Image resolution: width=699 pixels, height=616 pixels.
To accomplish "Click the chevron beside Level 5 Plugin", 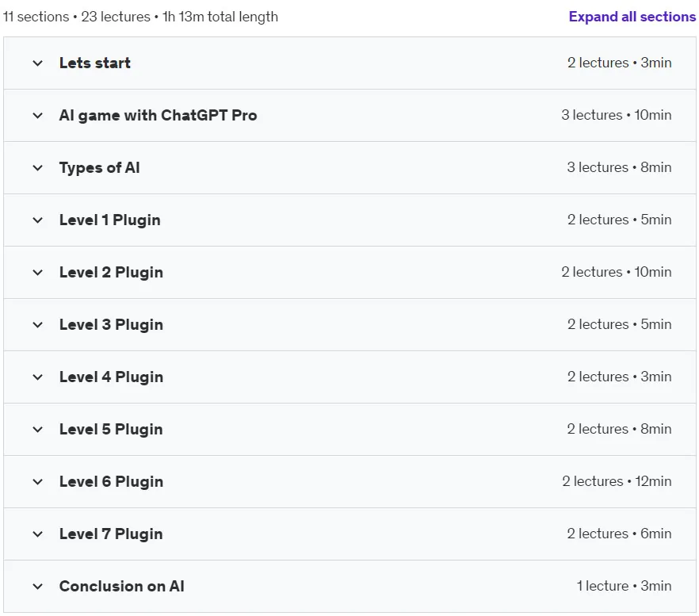I will tap(38, 430).
